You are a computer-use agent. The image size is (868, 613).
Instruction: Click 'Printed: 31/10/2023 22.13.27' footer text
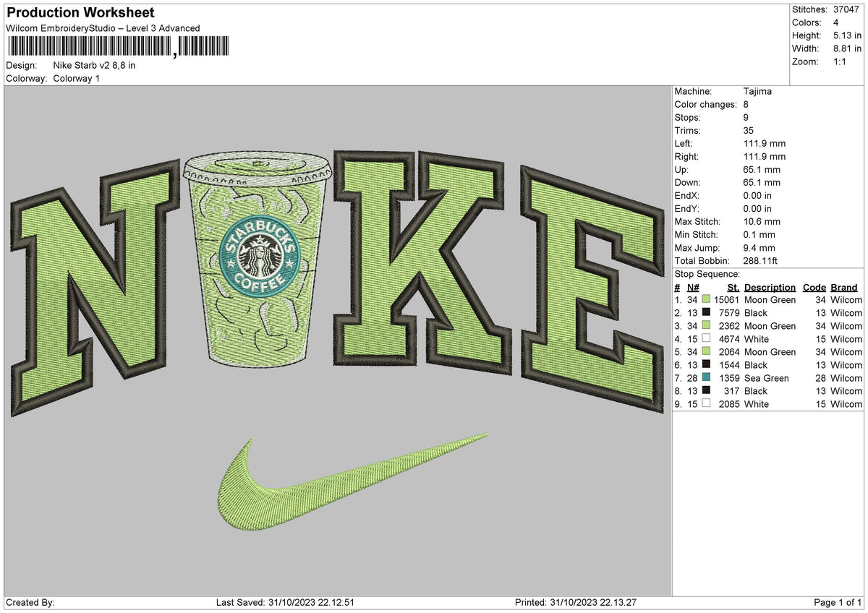point(576,602)
